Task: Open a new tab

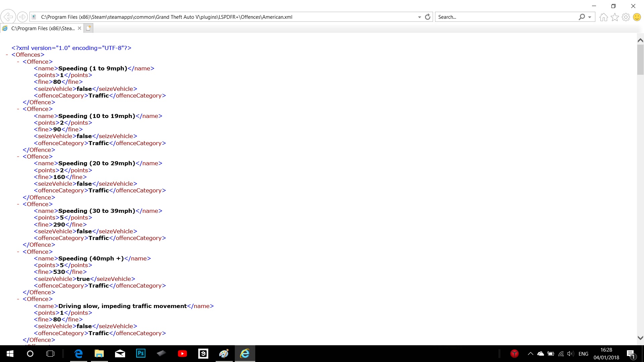Action: (x=88, y=28)
